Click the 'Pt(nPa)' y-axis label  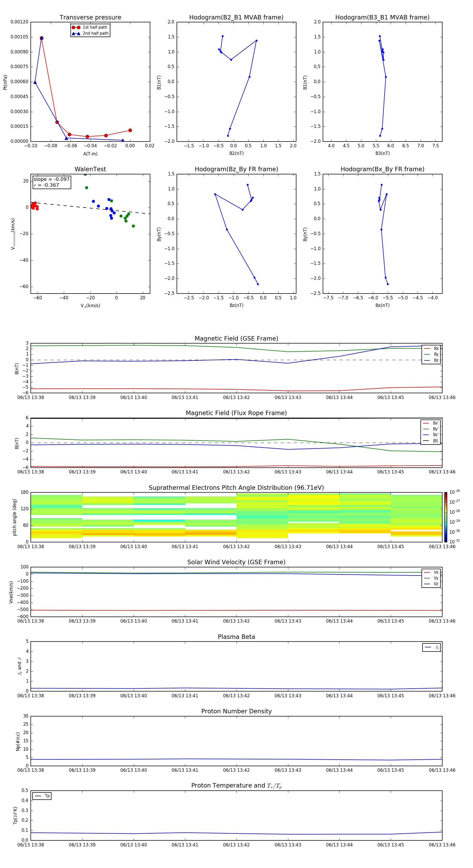point(5,82)
